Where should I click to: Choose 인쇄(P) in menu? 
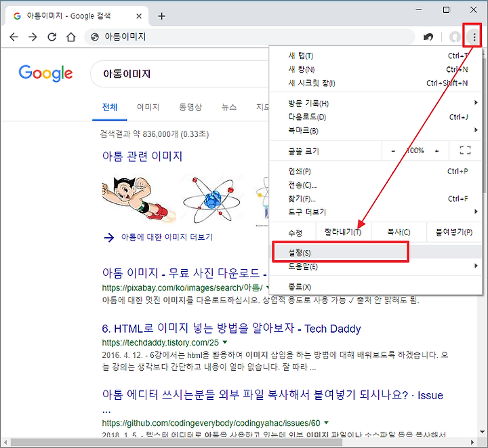click(375, 171)
